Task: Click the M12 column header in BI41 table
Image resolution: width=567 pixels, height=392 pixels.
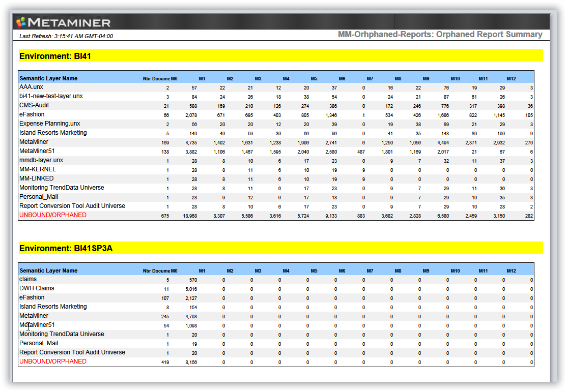Action: coord(511,79)
